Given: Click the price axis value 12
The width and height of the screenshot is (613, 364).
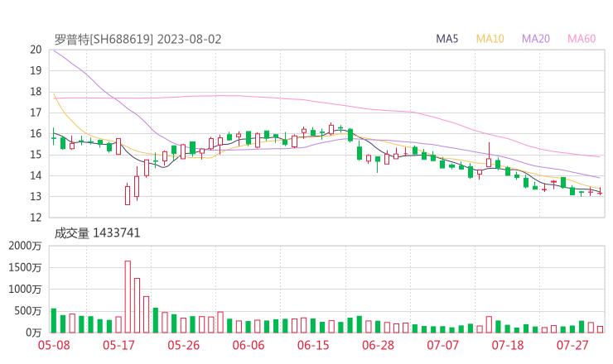Looking at the screenshot, I should tap(36, 218).
